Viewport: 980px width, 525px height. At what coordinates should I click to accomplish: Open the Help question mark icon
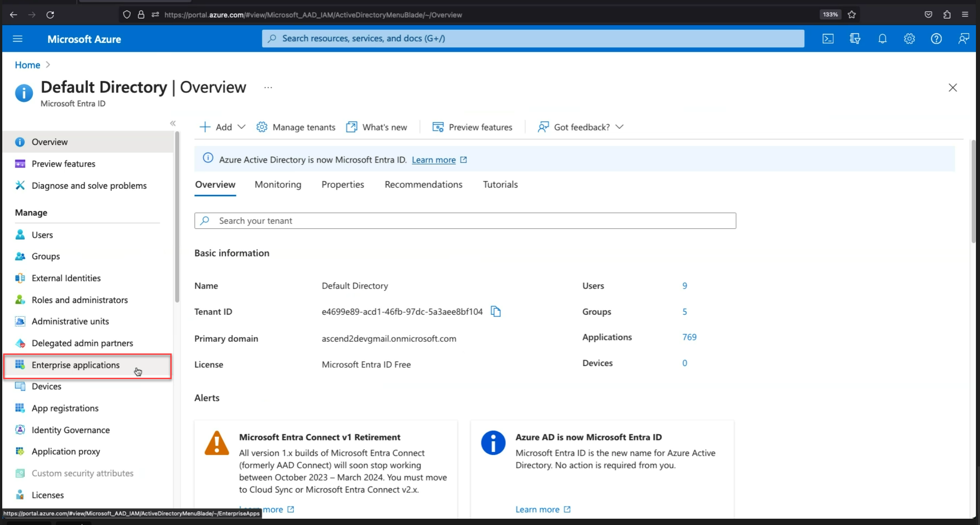coord(936,39)
